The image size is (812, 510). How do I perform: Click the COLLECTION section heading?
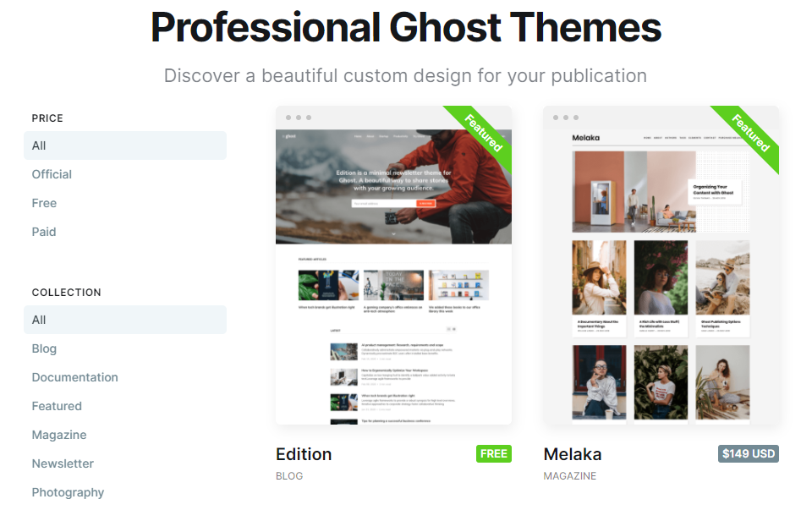(x=66, y=293)
